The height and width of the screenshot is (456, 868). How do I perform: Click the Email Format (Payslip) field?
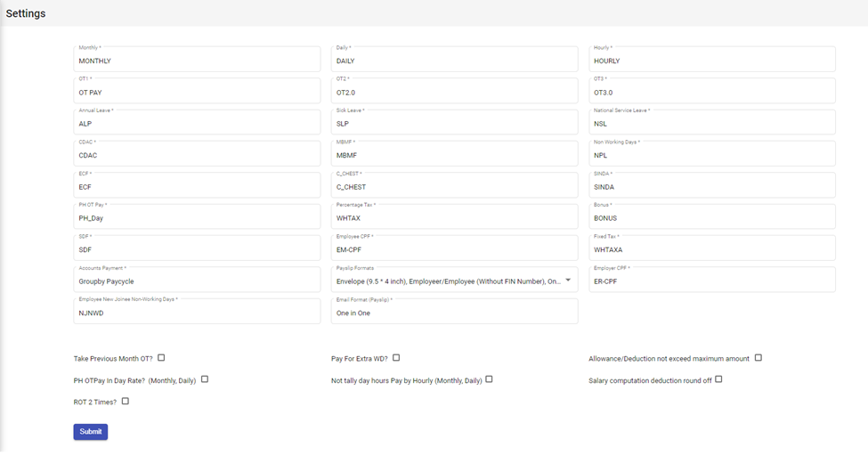click(x=455, y=313)
